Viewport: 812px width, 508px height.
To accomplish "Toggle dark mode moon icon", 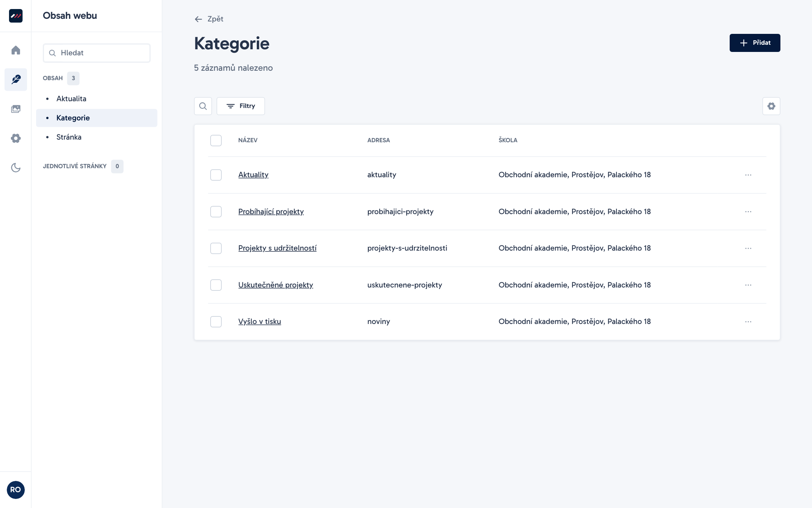I will pyautogui.click(x=16, y=167).
